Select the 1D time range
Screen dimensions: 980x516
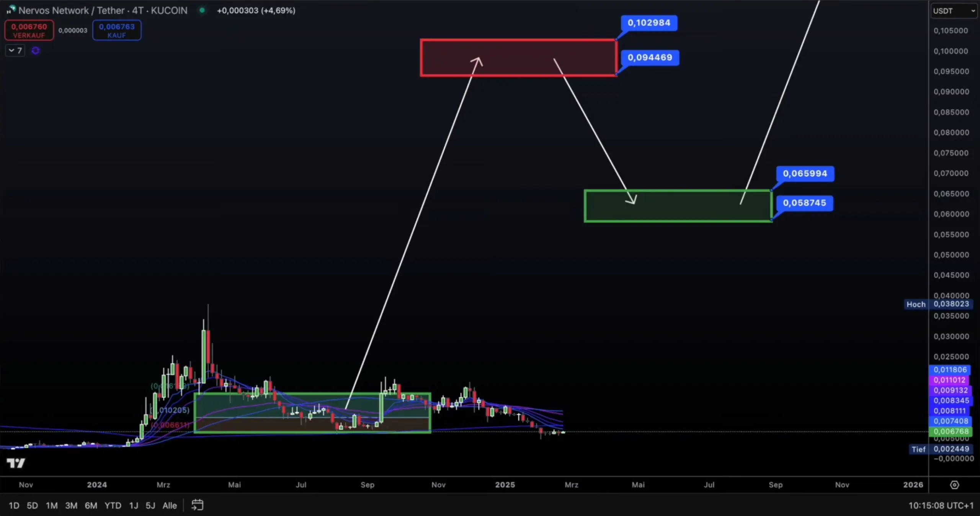(x=14, y=505)
